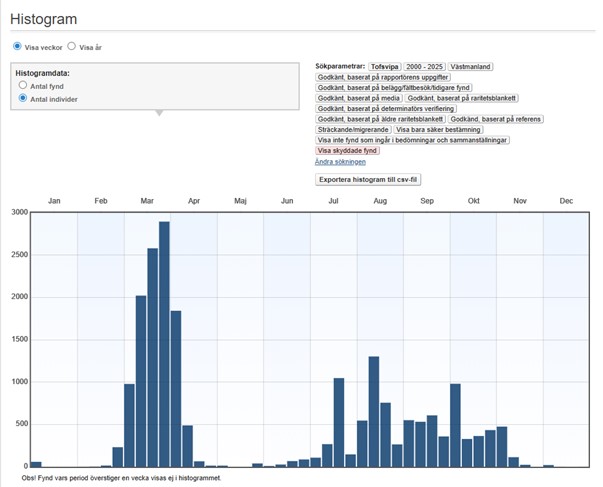This screenshot has height=487, width=603.
Task: Click the tallest histogram bar in March
Action: tap(164, 343)
